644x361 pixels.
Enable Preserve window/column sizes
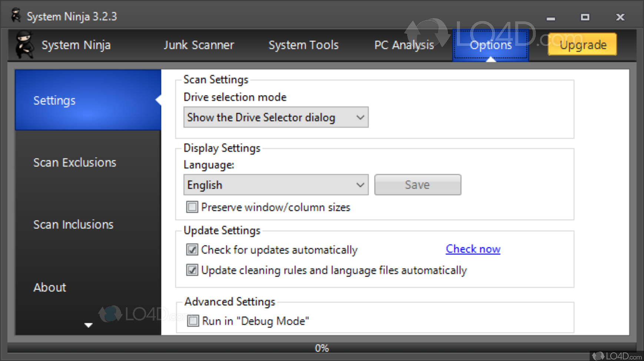(x=192, y=207)
